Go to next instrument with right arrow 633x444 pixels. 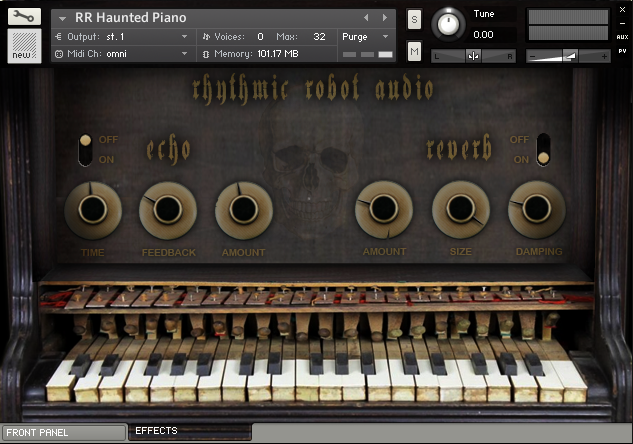(385, 18)
